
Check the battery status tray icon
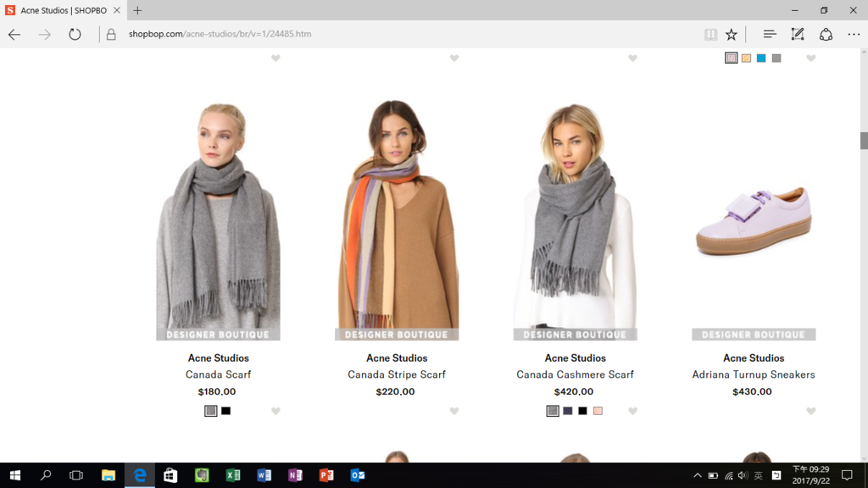[x=713, y=475]
